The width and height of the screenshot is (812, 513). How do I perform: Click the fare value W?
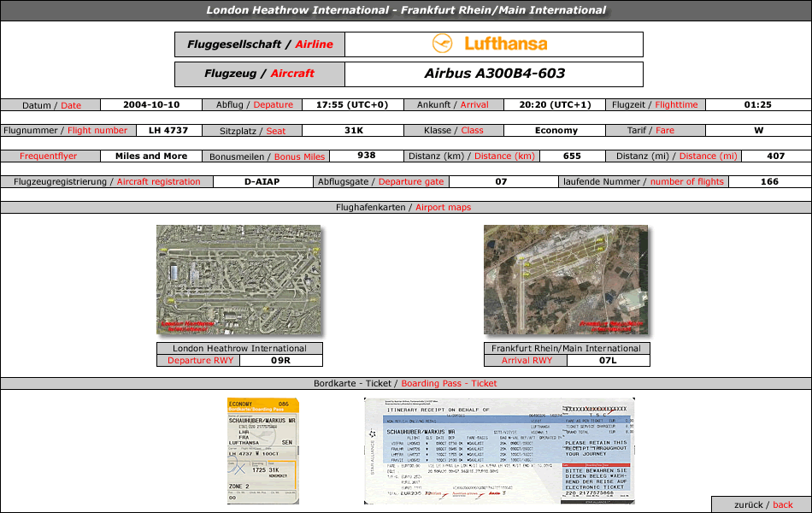(x=759, y=131)
